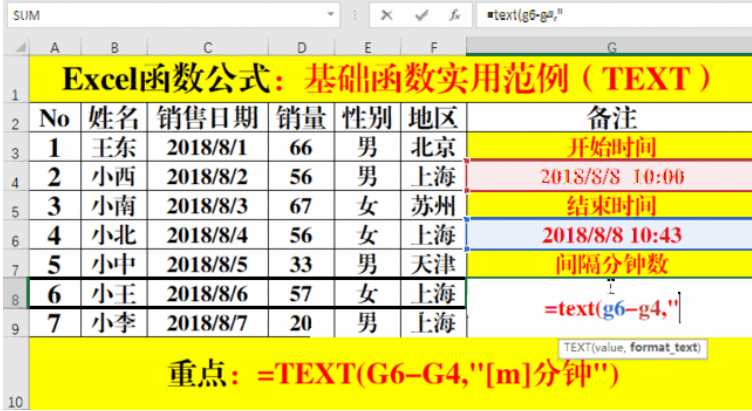Screen dimensions: 752x411
Task: Select row 3 header
Action: pyautogui.click(x=16, y=147)
